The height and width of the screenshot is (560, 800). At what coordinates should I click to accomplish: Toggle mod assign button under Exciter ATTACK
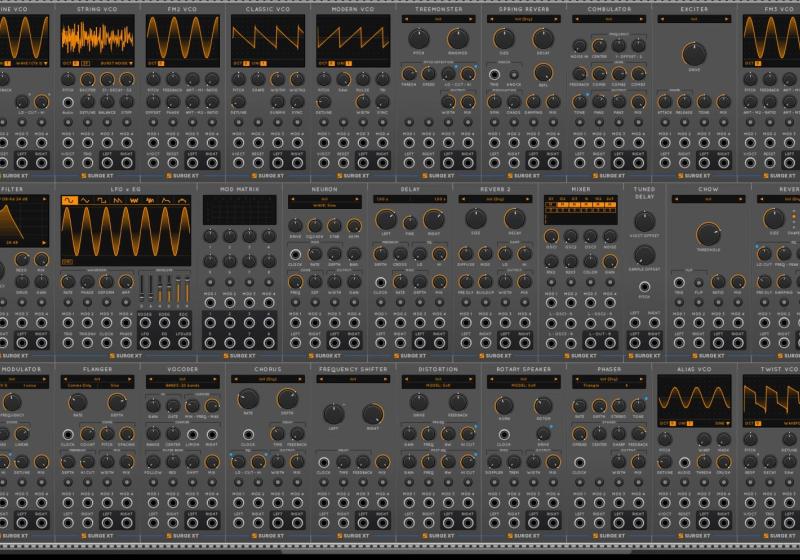pyautogui.click(x=665, y=122)
